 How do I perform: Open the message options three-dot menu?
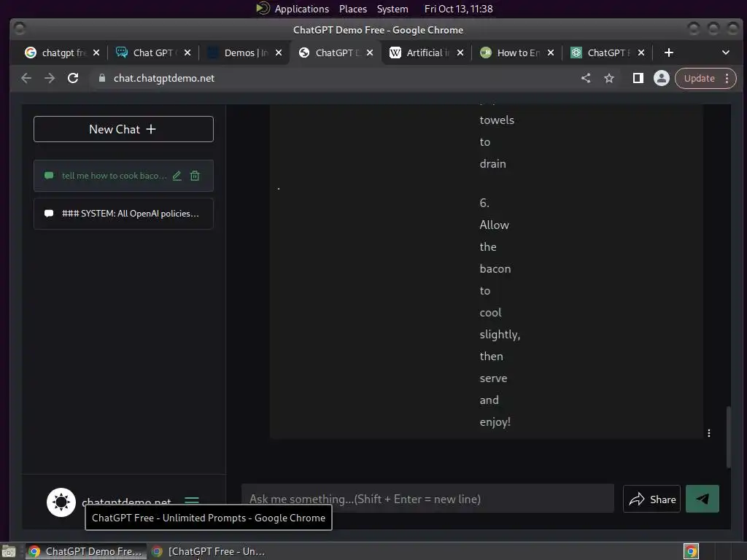pyautogui.click(x=709, y=433)
